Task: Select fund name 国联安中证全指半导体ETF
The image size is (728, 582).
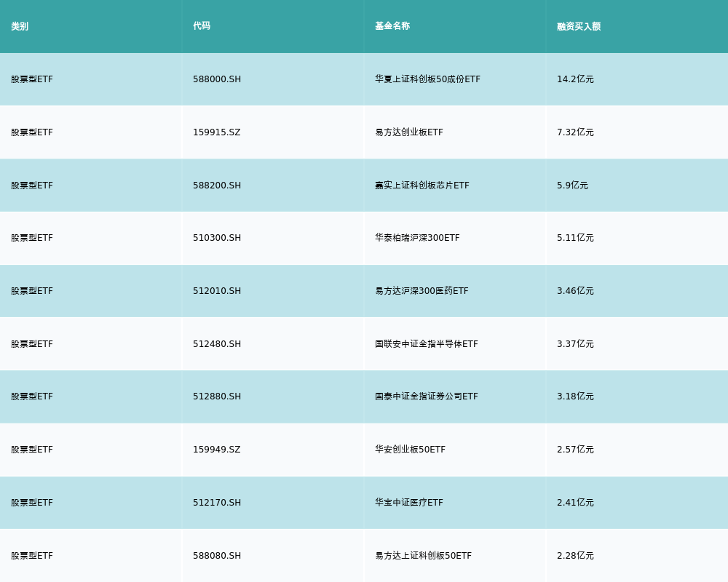Action: tap(426, 344)
